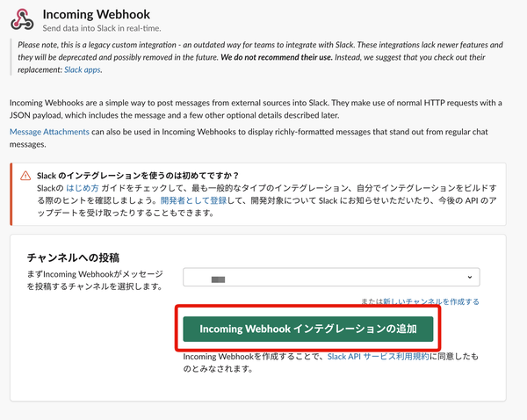Screen dimensions: 527x420
Task: Click the Incoming Webhook page title
Action: click(x=97, y=14)
